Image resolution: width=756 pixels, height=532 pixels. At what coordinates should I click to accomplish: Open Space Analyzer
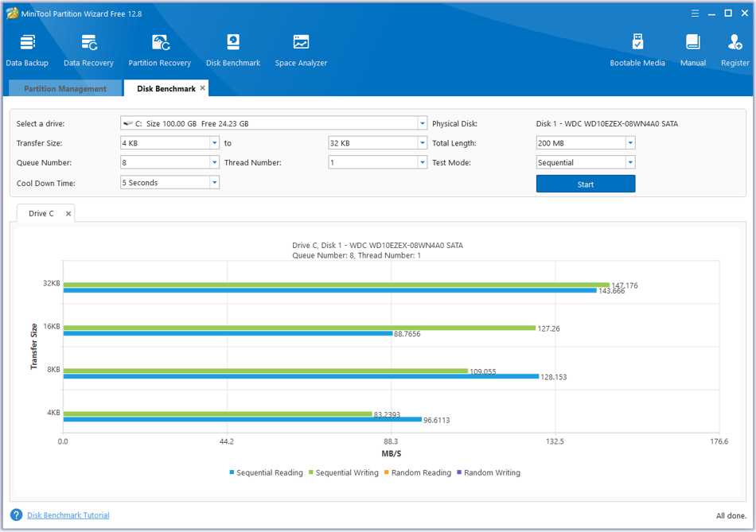click(301, 50)
